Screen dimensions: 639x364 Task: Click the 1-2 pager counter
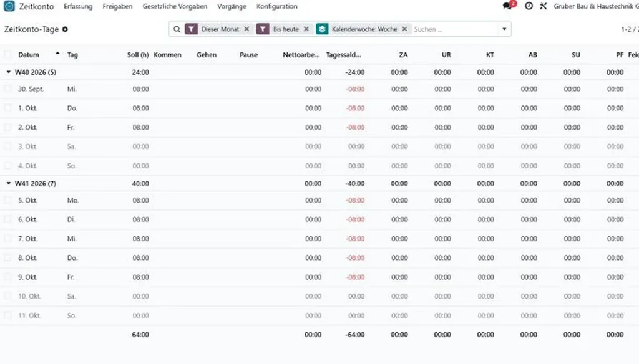(x=630, y=29)
